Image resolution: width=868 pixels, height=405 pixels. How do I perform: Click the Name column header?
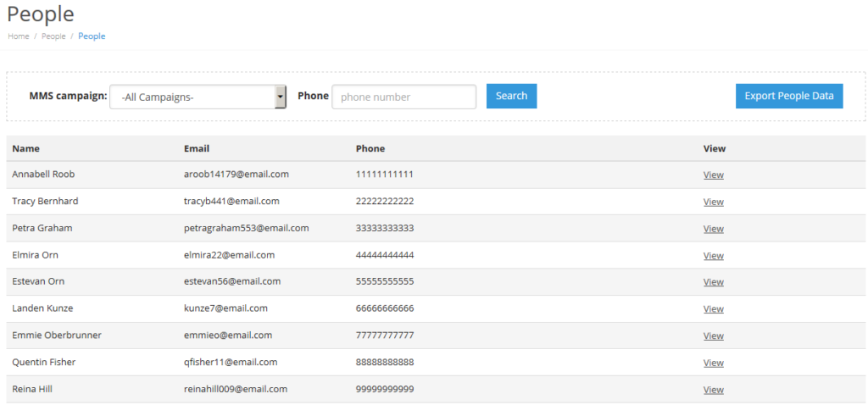click(26, 148)
